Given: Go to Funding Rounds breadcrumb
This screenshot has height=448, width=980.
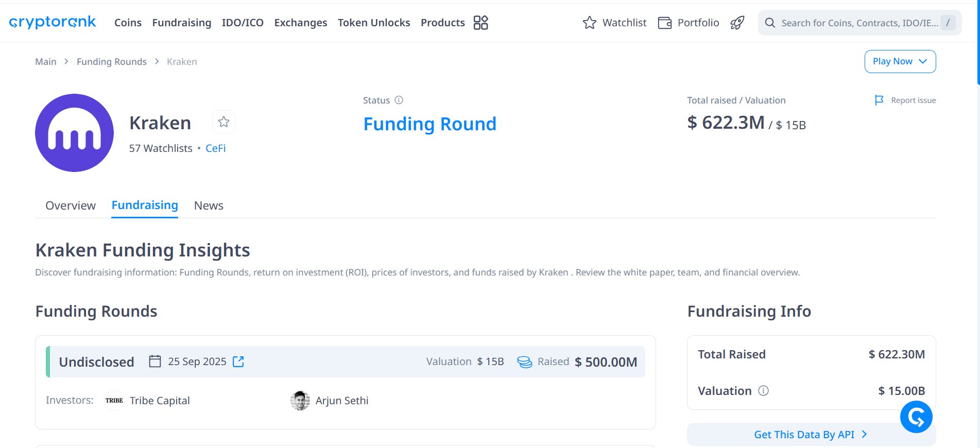Looking at the screenshot, I should click(111, 62).
